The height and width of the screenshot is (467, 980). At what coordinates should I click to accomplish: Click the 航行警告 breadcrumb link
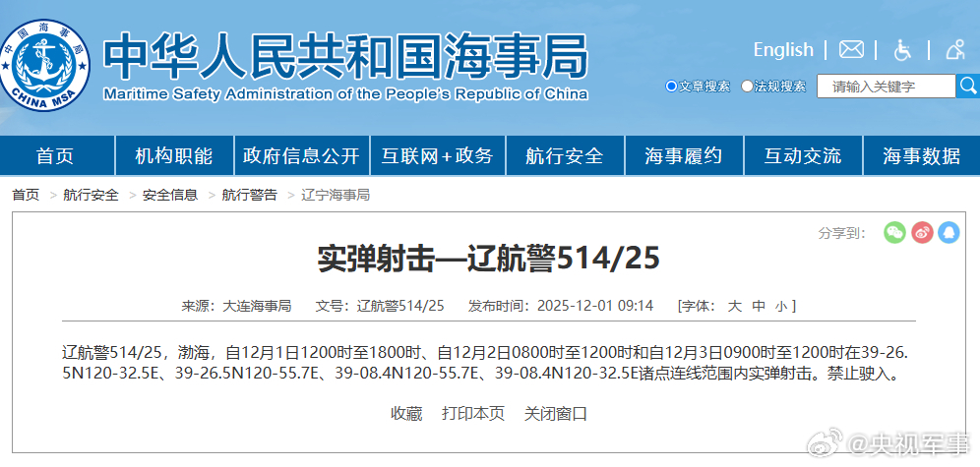[249, 195]
